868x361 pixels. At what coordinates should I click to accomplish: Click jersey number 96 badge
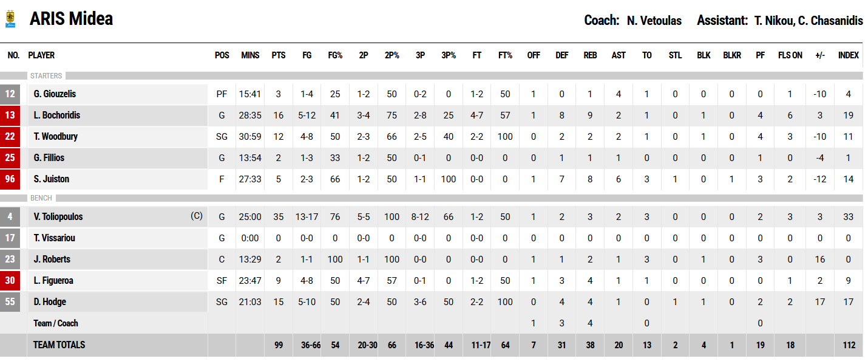click(10, 179)
